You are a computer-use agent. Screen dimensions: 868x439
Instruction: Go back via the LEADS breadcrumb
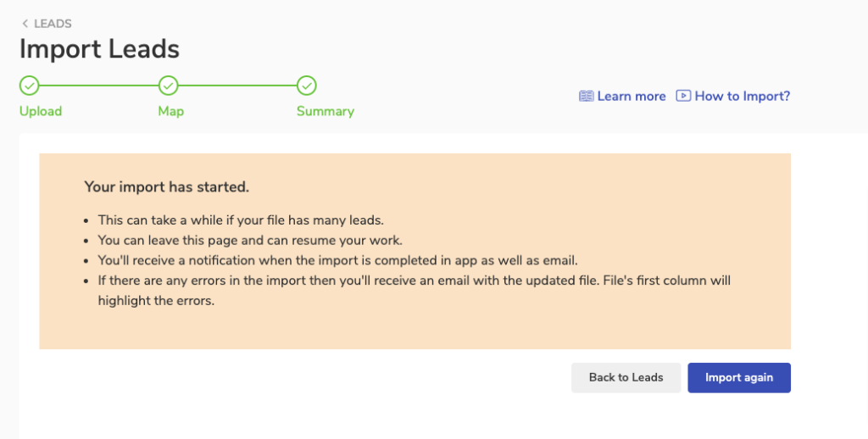(x=53, y=24)
